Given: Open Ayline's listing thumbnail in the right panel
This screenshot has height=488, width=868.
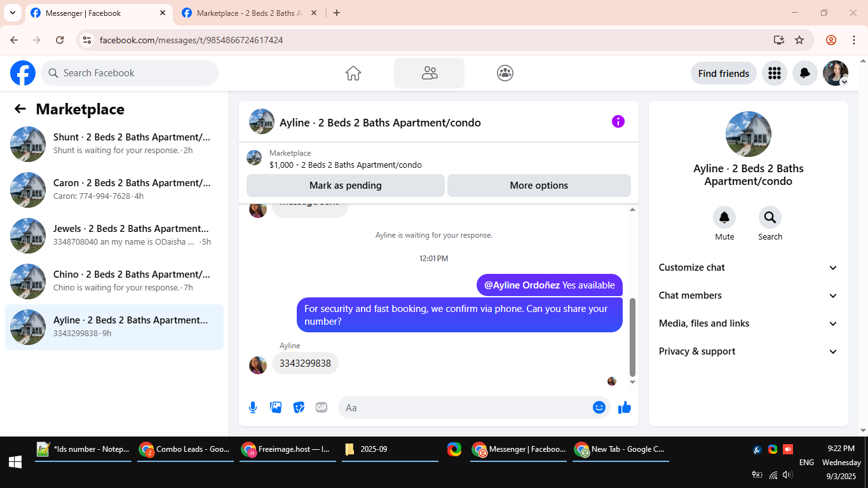Looking at the screenshot, I should pos(749,134).
